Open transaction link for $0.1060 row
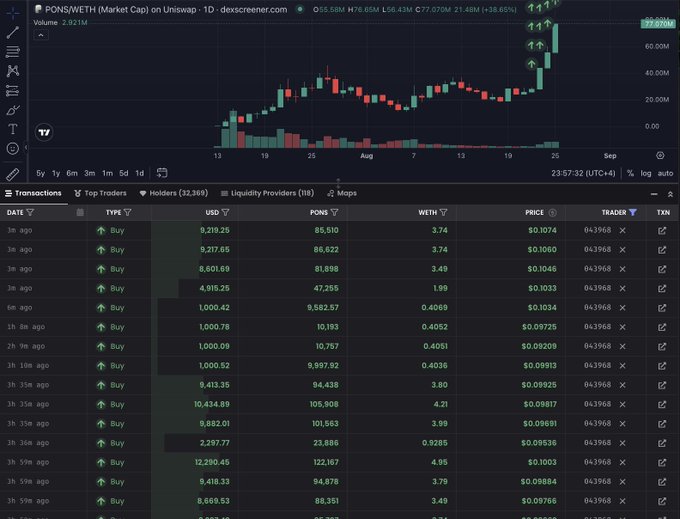 click(x=662, y=250)
